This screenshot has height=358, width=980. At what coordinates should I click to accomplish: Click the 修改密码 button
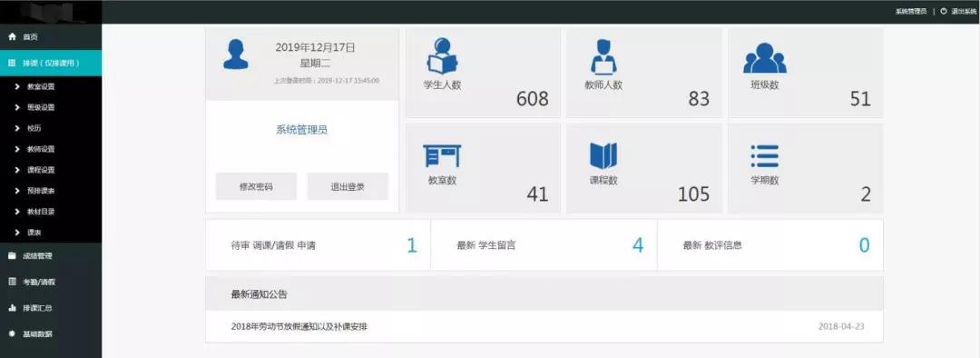[x=256, y=186]
